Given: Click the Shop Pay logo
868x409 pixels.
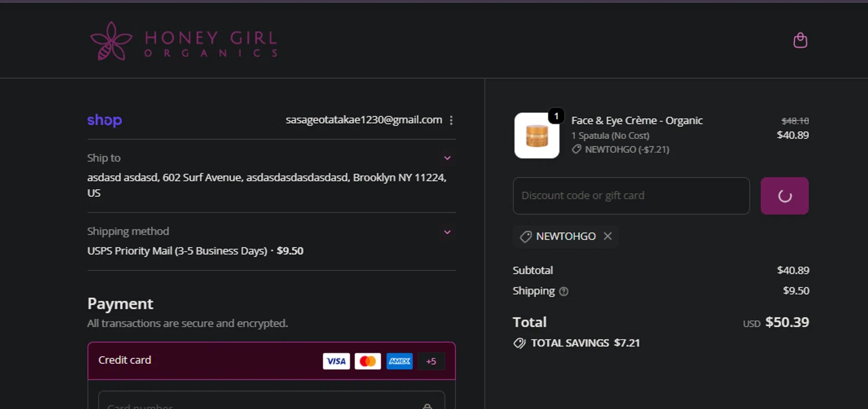Looking at the screenshot, I should [105, 120].
